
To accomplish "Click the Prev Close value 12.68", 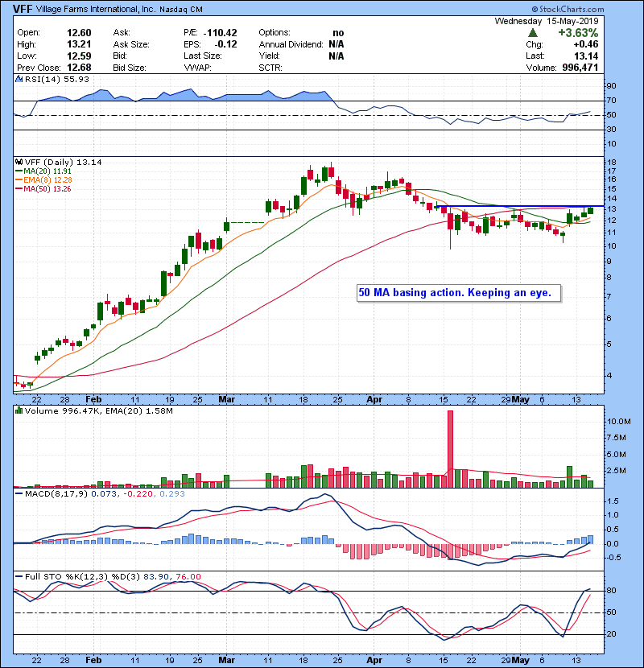I will tap(79, 68).
